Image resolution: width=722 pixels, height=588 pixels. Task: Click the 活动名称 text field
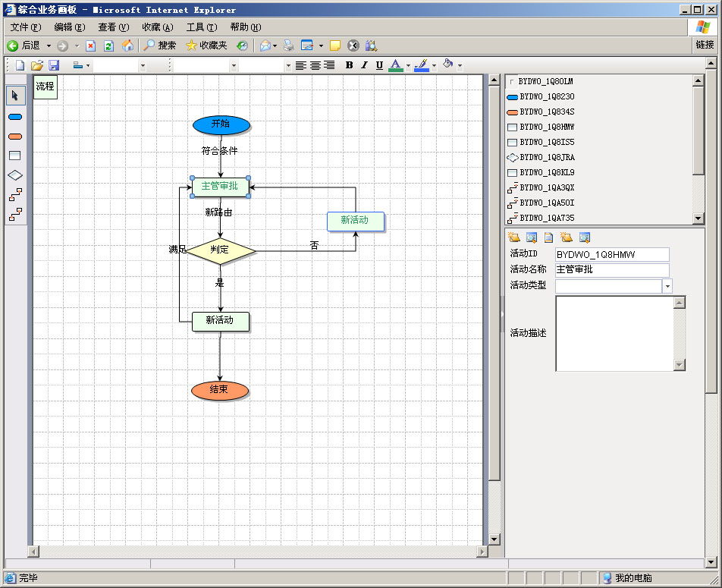click(x=612, y=269)
